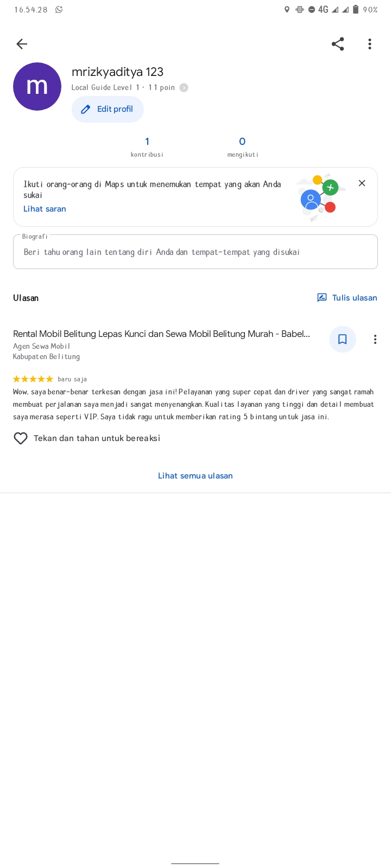Tap Tulis ulasan to write a review
This screenshot has height=868, width=391.
(x=347, y=297)
